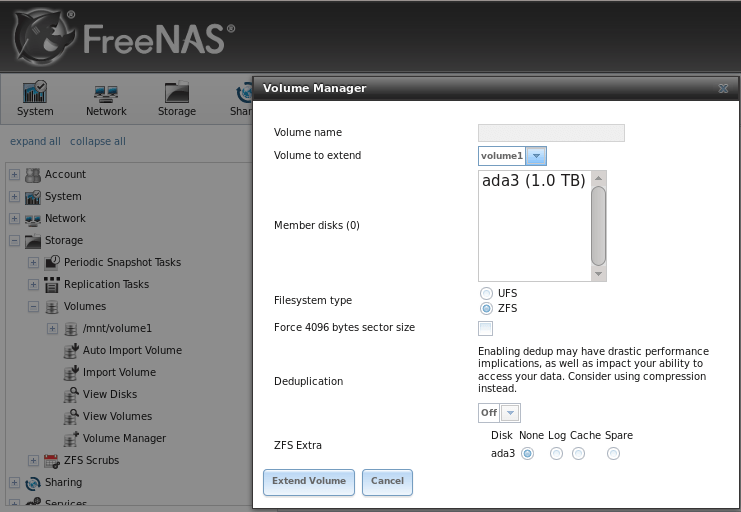Image resolution: width=741 pixels, height=512 pixels.
Task: Collapse the Volumes tree node
Action: coord(33,307)
